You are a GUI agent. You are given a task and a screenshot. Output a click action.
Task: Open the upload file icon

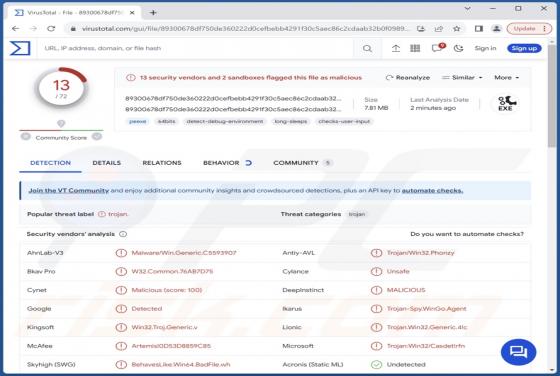[396, 48]
